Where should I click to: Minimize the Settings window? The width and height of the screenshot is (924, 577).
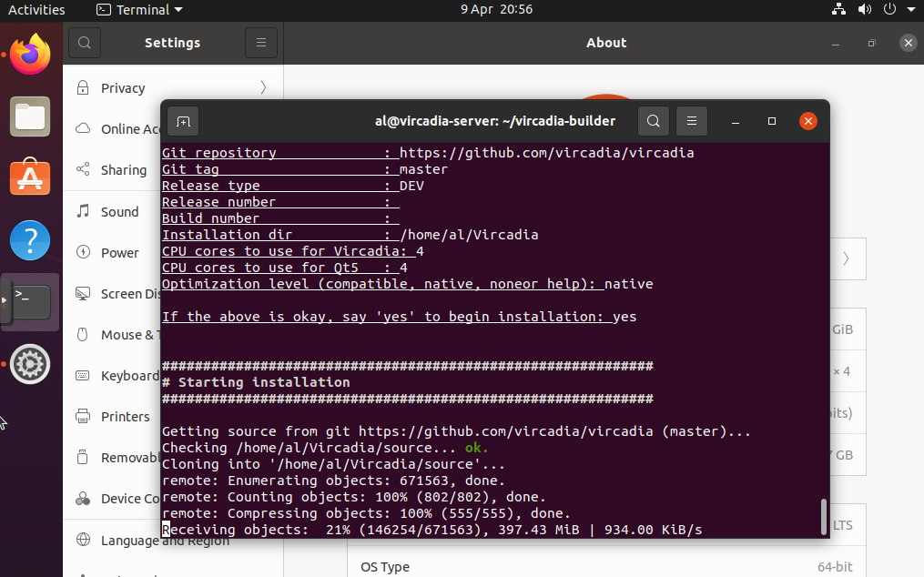(x=836, y=43)
